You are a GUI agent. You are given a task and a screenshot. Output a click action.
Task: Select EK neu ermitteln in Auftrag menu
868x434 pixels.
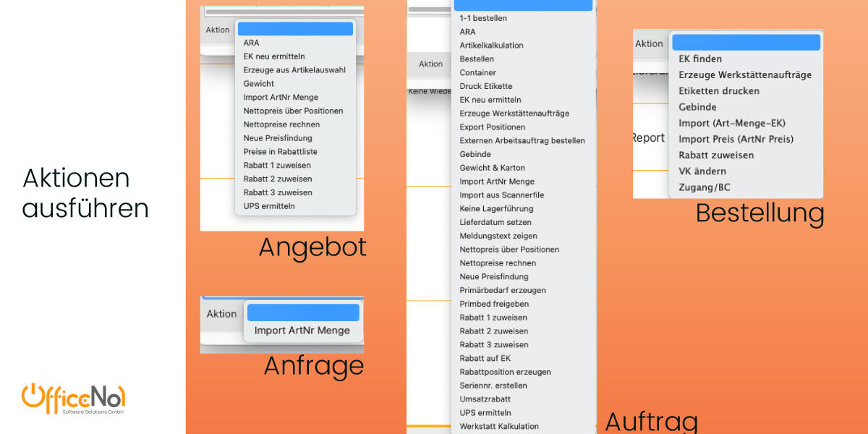[x=490, y=100]
